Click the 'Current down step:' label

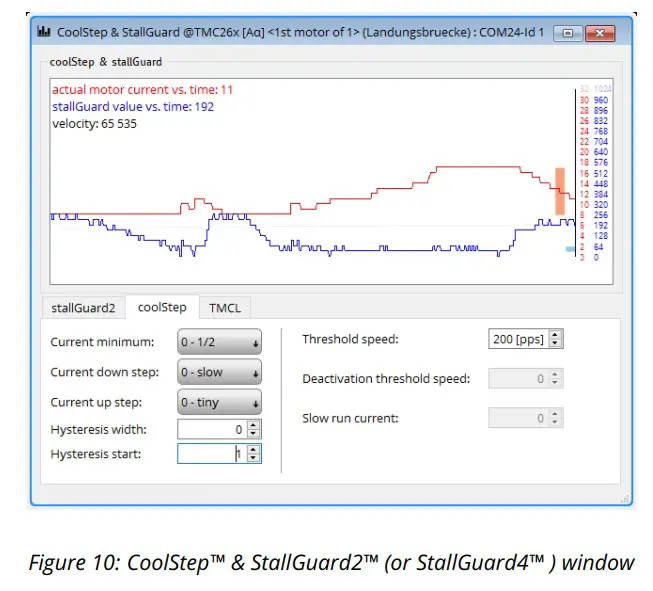click(x=105, y=372)
